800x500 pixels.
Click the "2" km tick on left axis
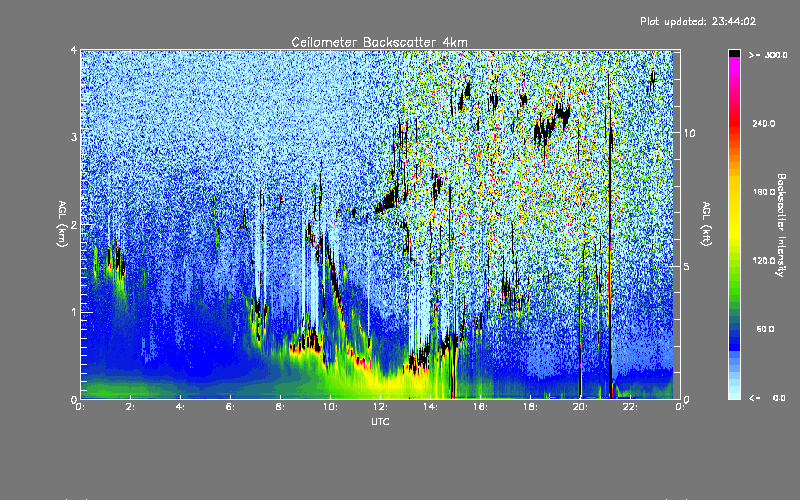[74, 224]
